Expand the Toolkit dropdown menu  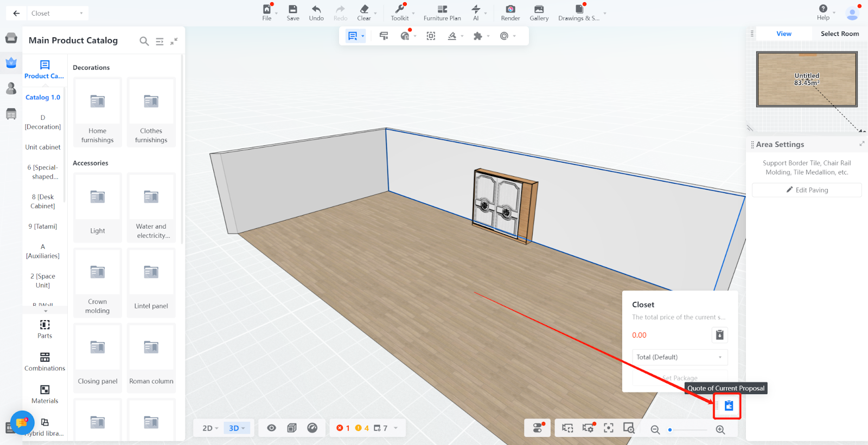413,13
